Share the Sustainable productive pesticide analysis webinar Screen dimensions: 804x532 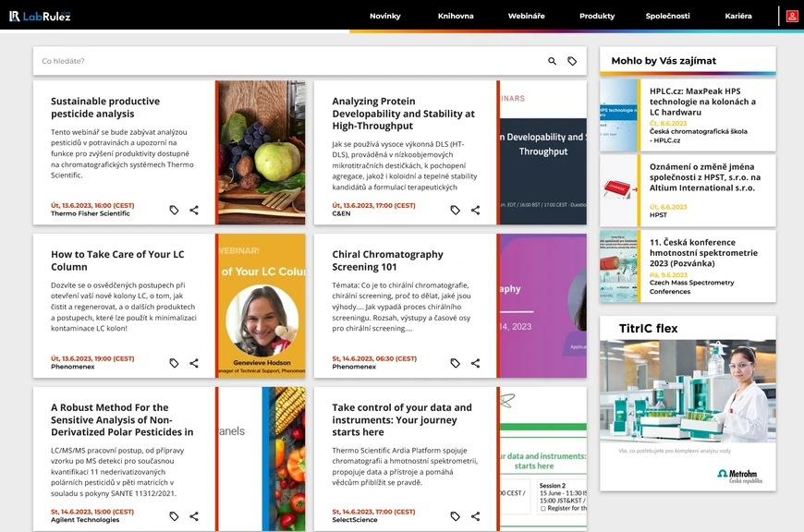click(x=194, y=211)
